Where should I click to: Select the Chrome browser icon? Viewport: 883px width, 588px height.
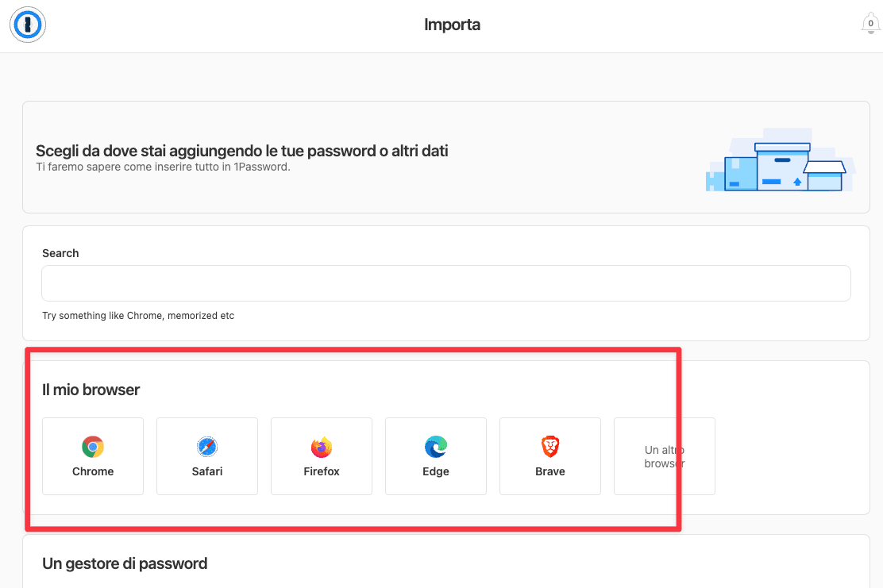93,447
